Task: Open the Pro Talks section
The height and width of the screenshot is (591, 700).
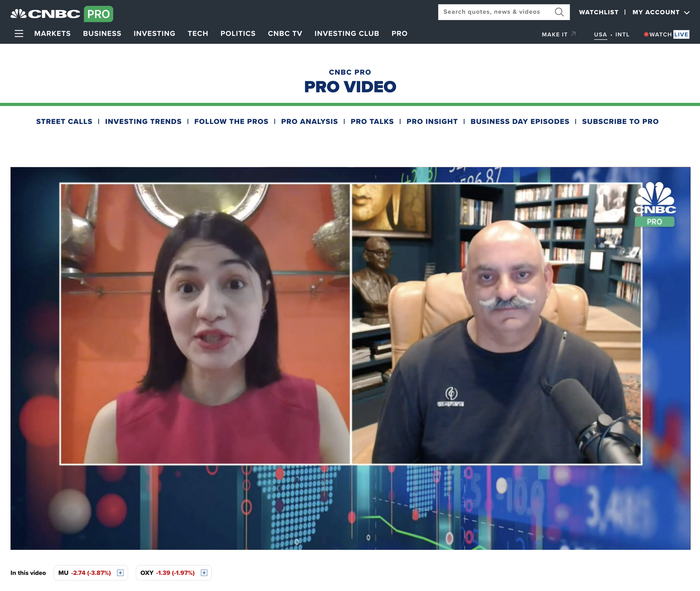Action: point(372,122)
